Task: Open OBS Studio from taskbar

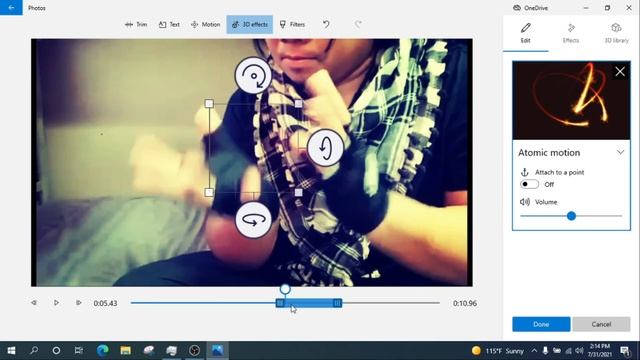Action: click(x=195, y=350)
